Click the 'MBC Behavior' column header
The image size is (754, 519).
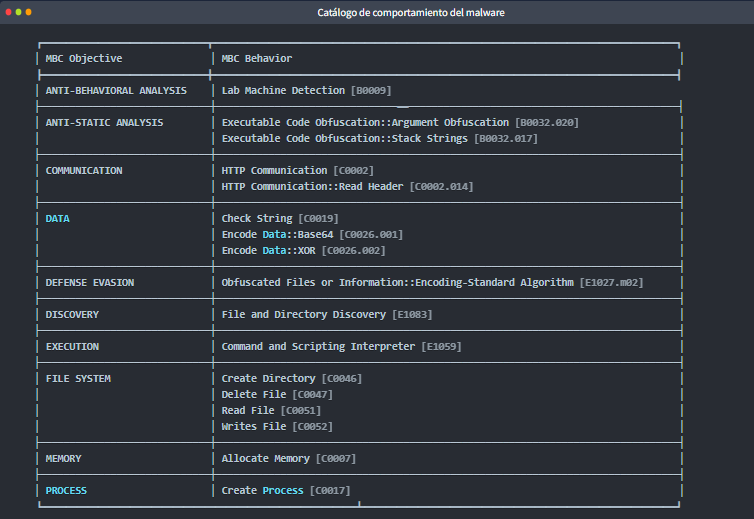coord(257,58)
